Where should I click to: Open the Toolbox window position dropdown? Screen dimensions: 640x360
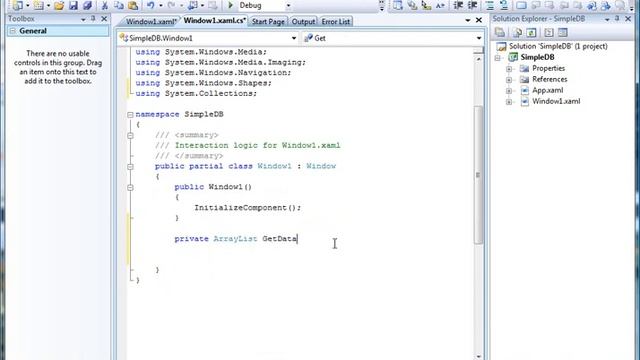click(83, 19)
